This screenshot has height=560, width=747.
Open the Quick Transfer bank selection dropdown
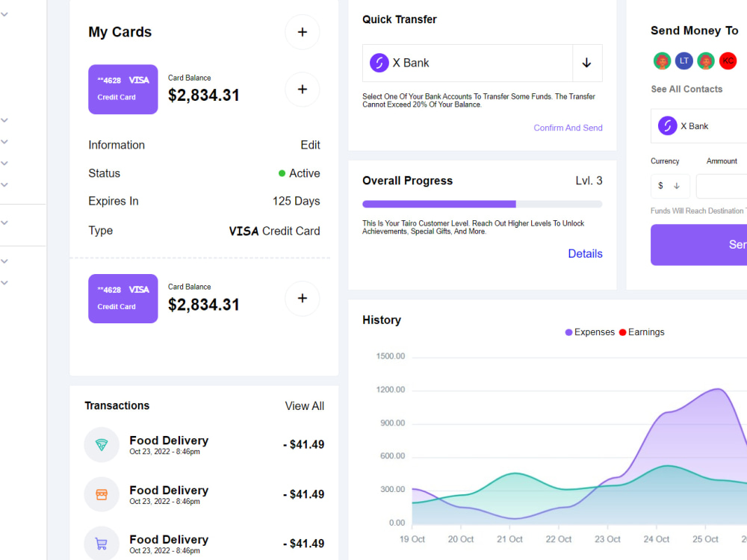[588, 63]
